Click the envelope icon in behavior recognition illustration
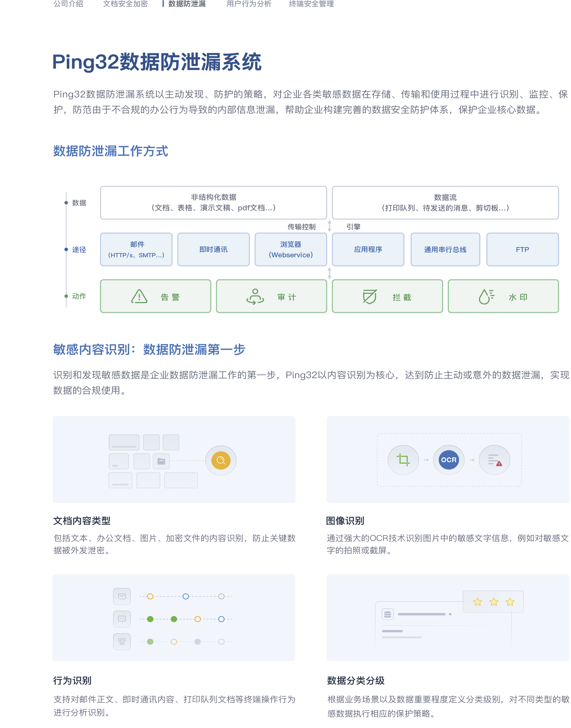The image size is (571, 728). pos(122,596)
